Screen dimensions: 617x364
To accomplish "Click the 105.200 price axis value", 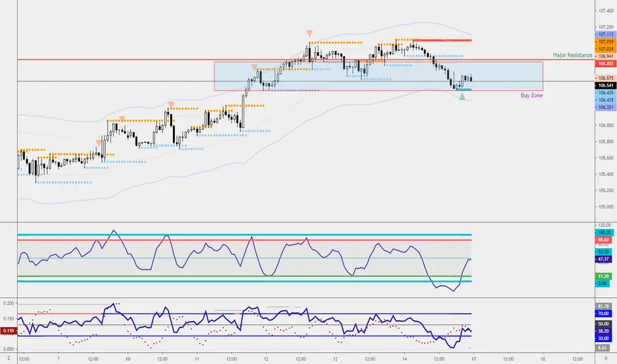I will tap(606, 191).
